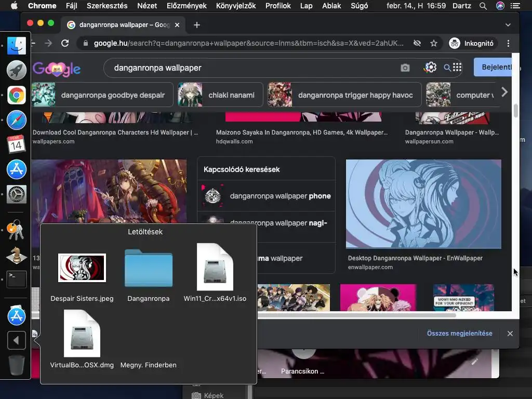Open Spotlight search in menu bar
Image resolution: width=532 pixels, height=399 pixels.
[483, 6]
